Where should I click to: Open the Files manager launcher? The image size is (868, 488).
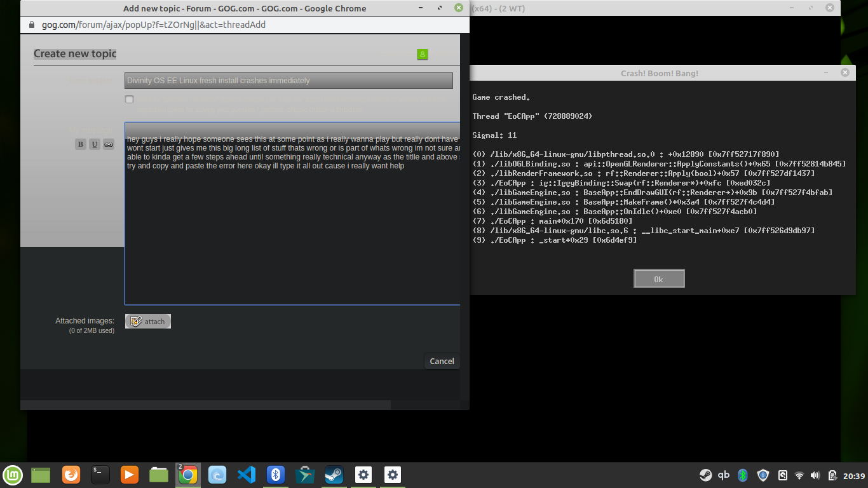(159, 475)
